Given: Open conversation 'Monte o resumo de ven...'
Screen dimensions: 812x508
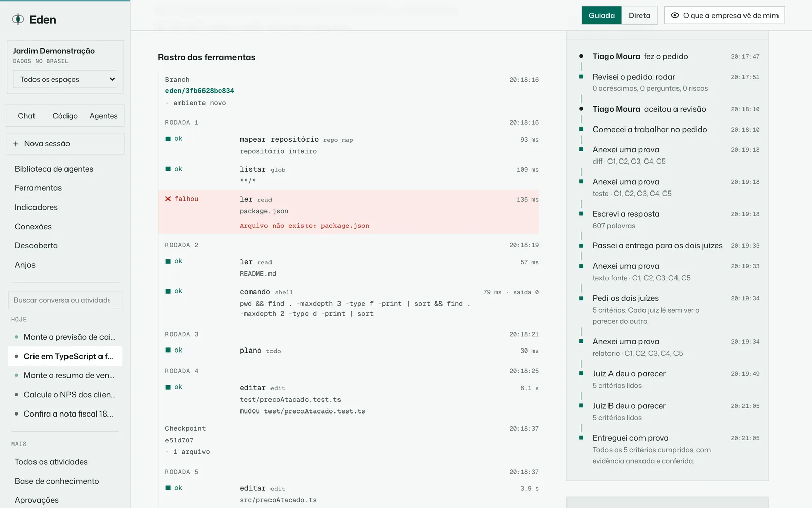Looking at the screenshot, I should pos(65,376).
